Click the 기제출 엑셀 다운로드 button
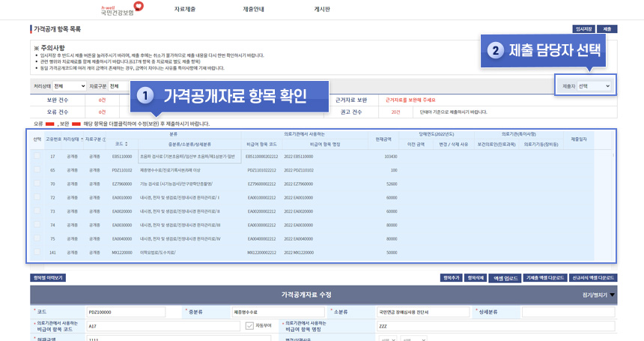This screenshot has height=341, width=644. (545, 278)
